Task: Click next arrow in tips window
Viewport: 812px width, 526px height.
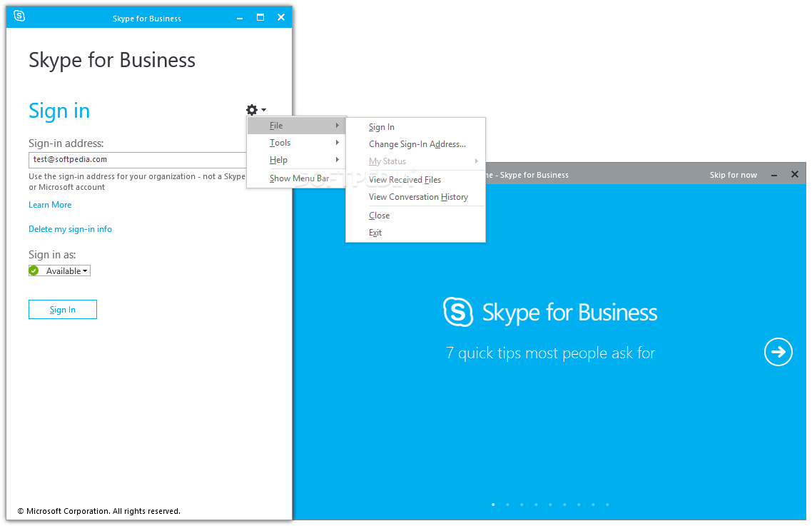Action: (778, 352)
